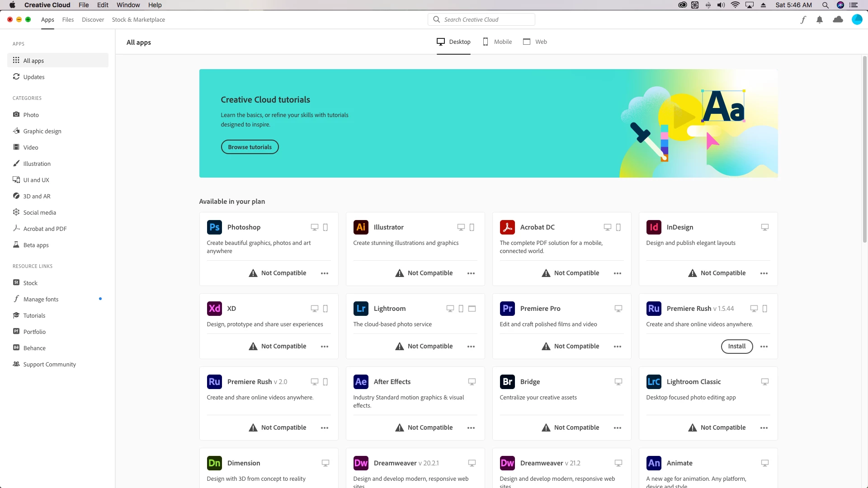
Task: Click the Browse tutorials button
Action: [x=250, y=147]
